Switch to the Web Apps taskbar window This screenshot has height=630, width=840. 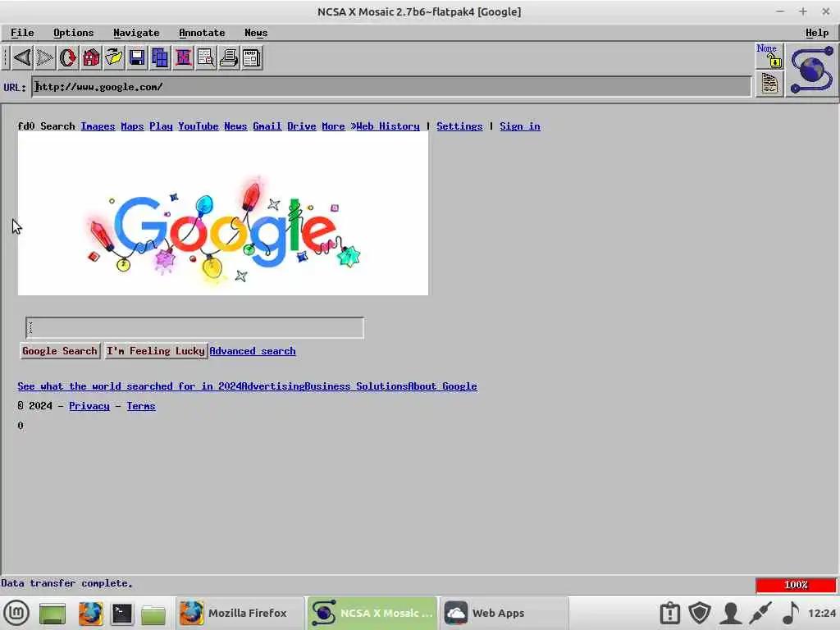click(x=504, y=613)
